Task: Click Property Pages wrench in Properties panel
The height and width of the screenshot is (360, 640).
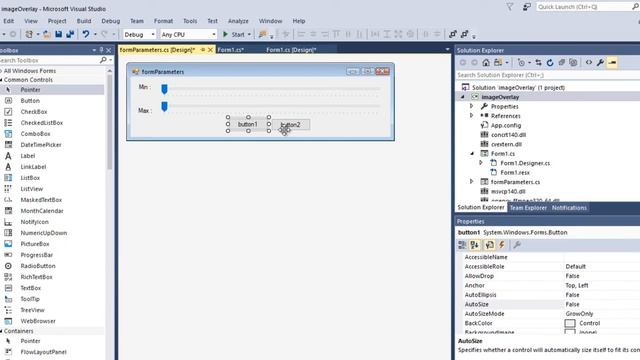Action: (517, 244)
